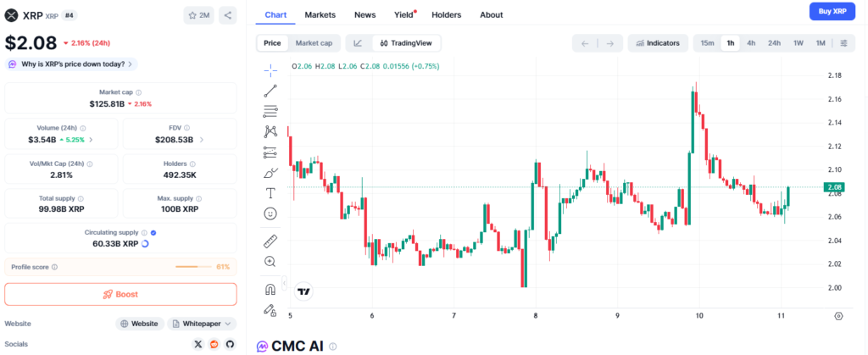Select the ruler measure tool
The width and height of the screenshot is (868, 355).
270,241
